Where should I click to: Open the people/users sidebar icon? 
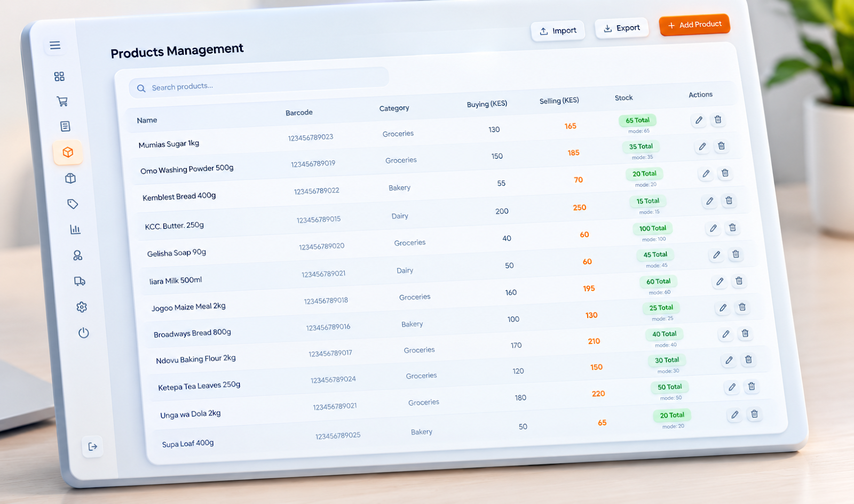click(x=77, y=255)
